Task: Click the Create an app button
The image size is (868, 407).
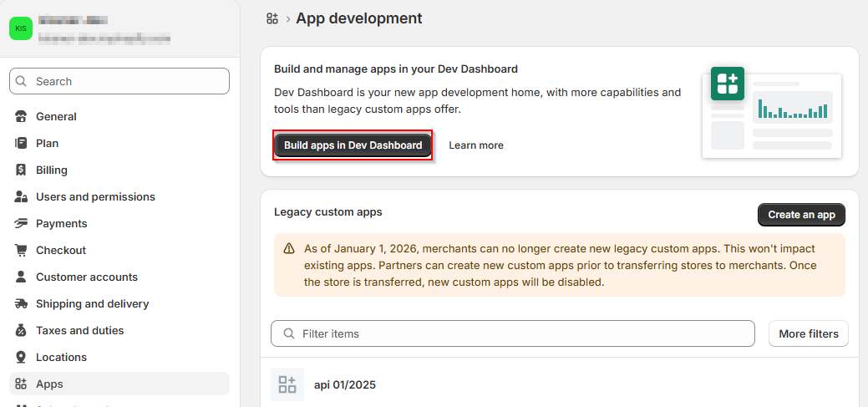Action: (x=801, y=215)
